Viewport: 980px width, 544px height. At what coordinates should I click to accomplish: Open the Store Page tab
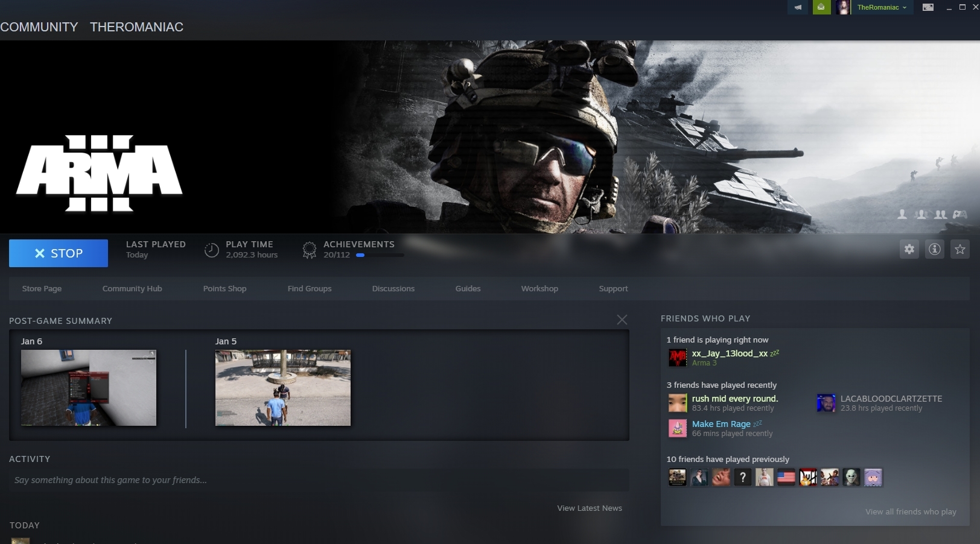point(42,288)
